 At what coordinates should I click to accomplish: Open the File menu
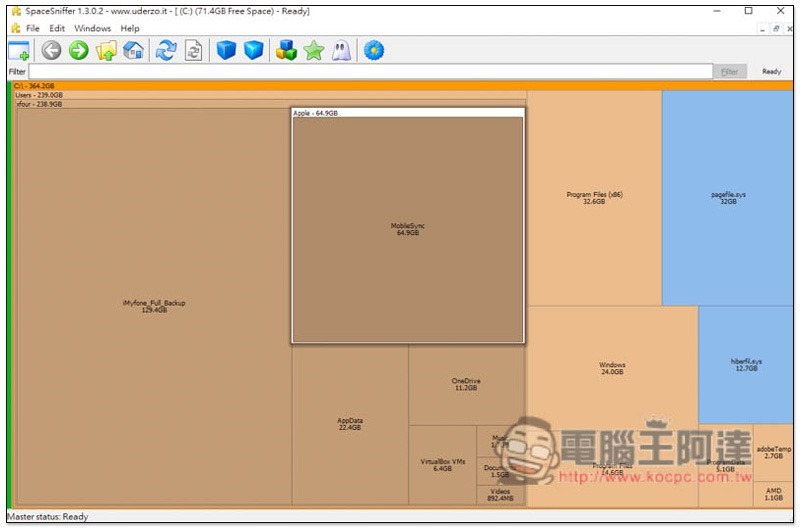[x=33, y=28]
